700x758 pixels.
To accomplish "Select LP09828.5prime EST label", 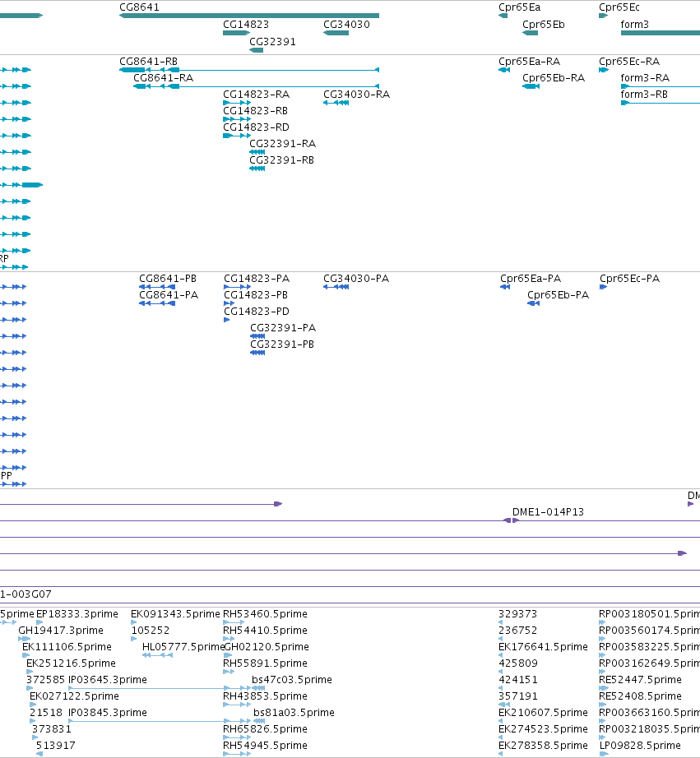I will click(641, 746).
